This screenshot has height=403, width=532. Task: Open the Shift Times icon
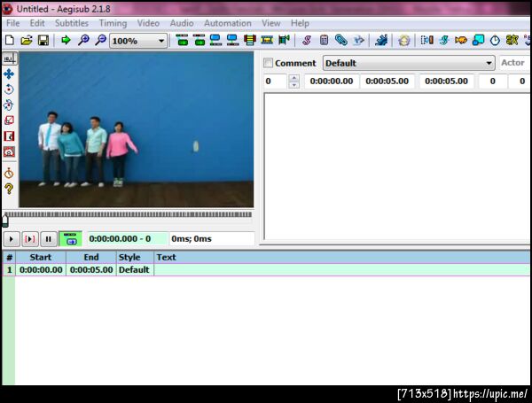(x=426, y=41)
